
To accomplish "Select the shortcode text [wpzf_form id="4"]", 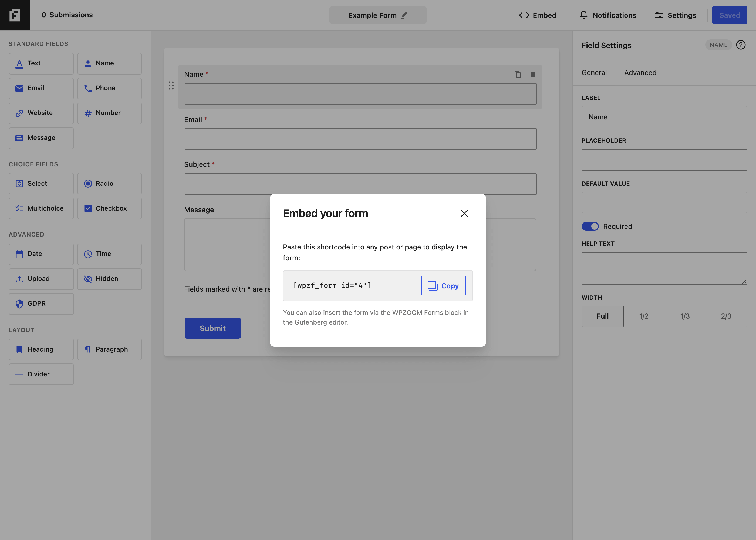I will [332, 285].
